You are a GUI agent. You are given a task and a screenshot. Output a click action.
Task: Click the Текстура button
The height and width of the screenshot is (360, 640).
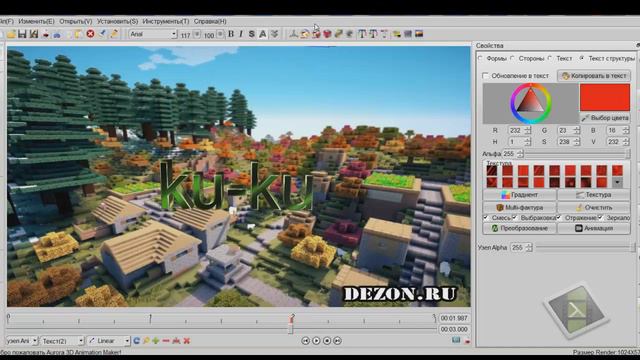593,195
